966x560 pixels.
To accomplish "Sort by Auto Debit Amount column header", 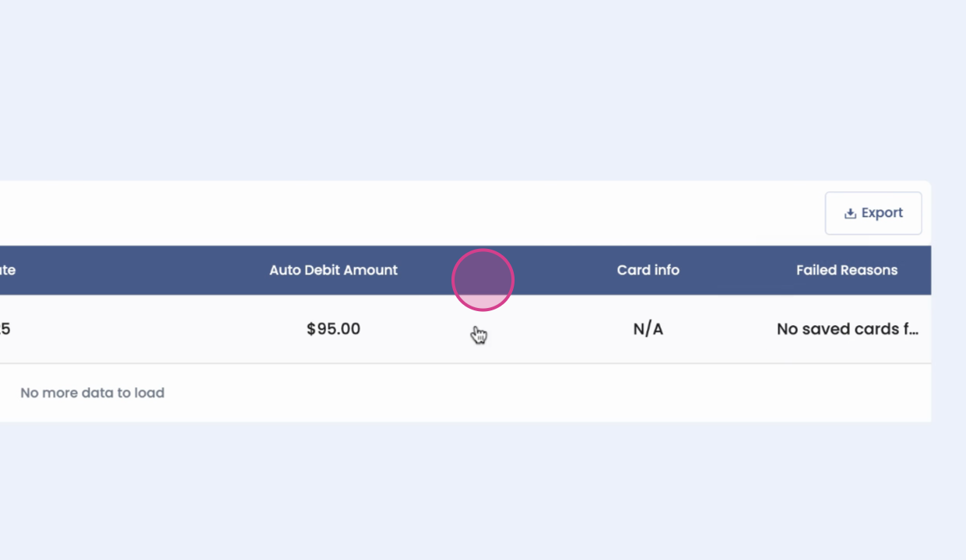I will pos(333,270).
